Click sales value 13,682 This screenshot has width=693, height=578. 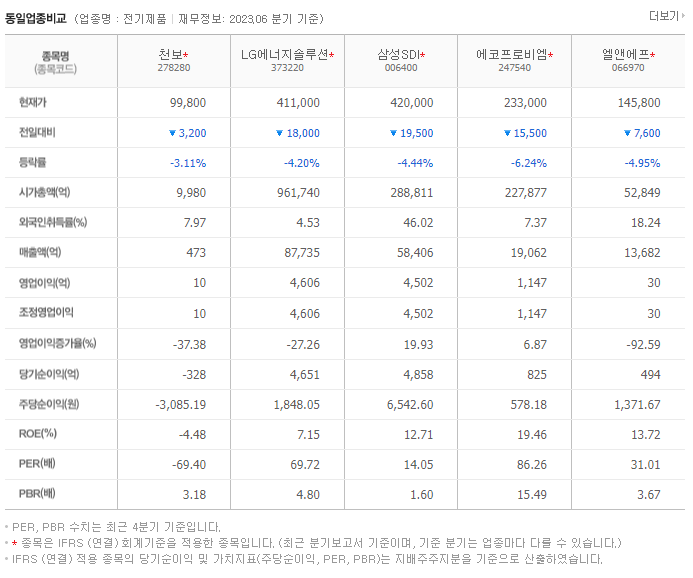(x=642, y=253)
